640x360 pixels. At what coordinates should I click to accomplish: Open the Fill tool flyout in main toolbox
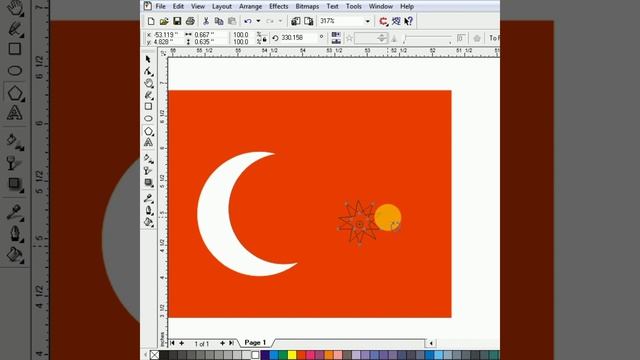pos(148,222)
